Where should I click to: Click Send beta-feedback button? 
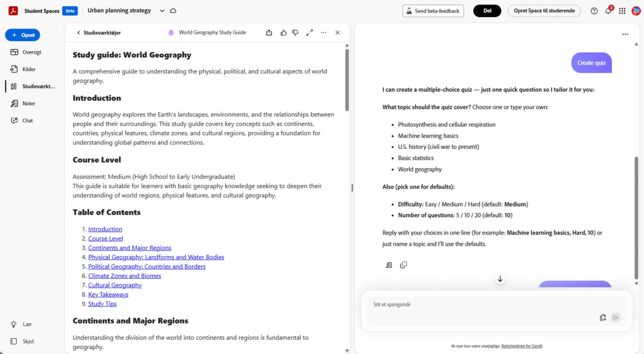click(x=433, y=11)
